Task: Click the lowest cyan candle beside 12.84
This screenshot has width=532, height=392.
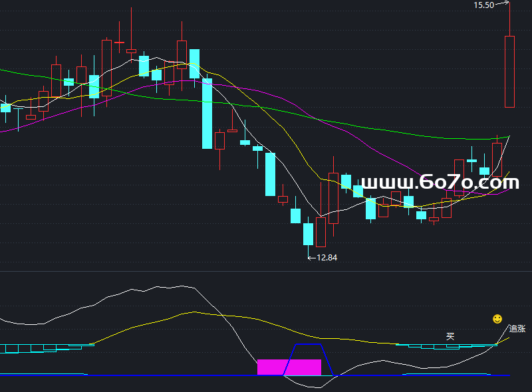Action: [308, 234]
